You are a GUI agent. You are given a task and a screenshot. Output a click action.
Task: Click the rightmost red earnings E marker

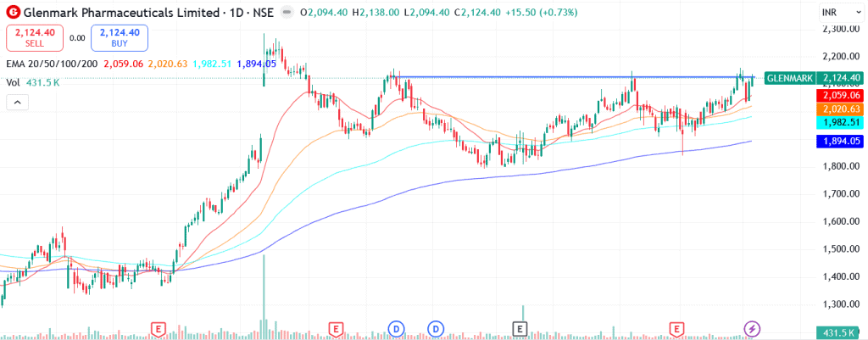pyautogui.click(x=676, y=328)
